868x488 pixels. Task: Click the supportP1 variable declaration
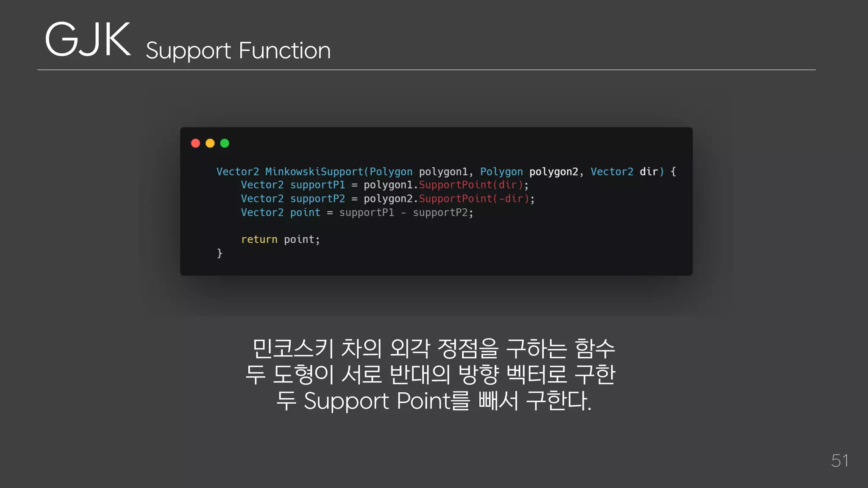tap(317, 185)
